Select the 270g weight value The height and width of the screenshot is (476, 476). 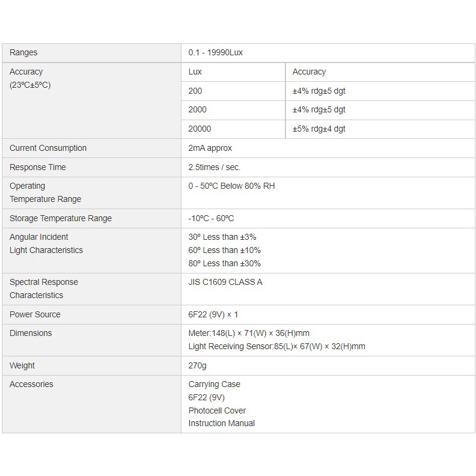[198, 366]
